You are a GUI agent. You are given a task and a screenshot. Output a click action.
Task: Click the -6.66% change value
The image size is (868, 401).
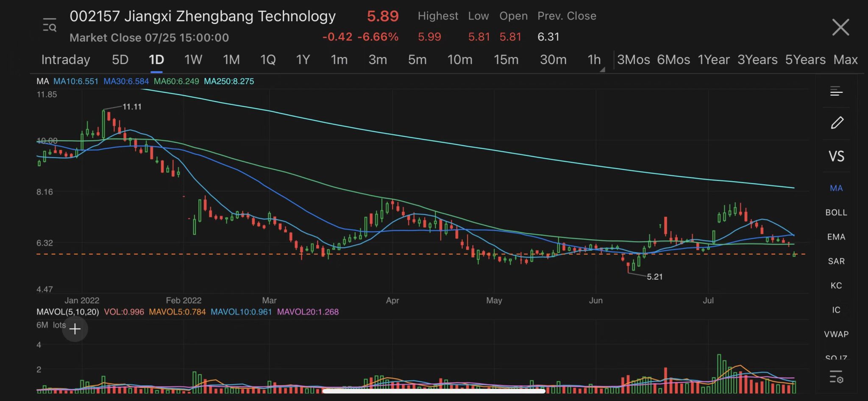coord(378,37)
